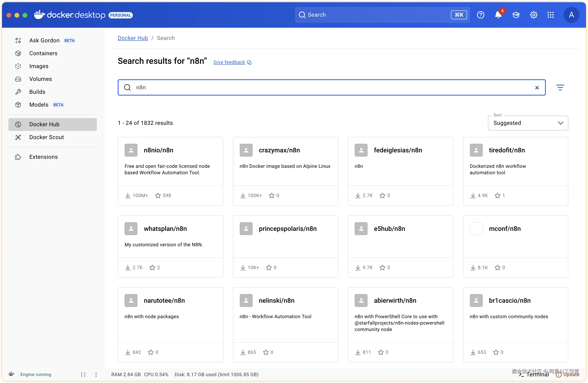Click the star icon on n8nio/n8n card
Image resolution: width=588 pixels, height=383 pixels.
pos(158,196)
